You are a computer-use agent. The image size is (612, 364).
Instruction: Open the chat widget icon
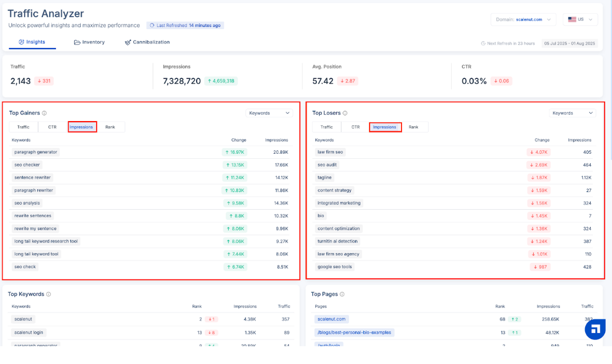595,329
